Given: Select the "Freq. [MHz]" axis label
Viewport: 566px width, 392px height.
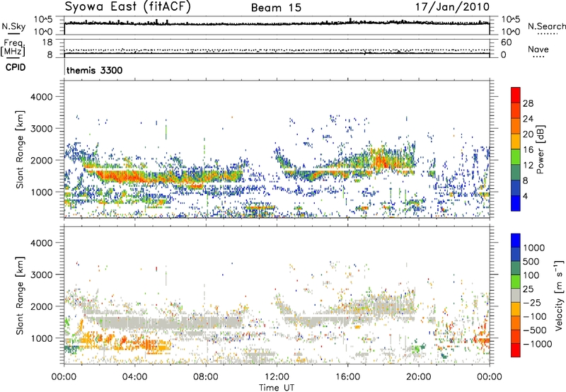Looking at the screenshot, I should point(13,48).
